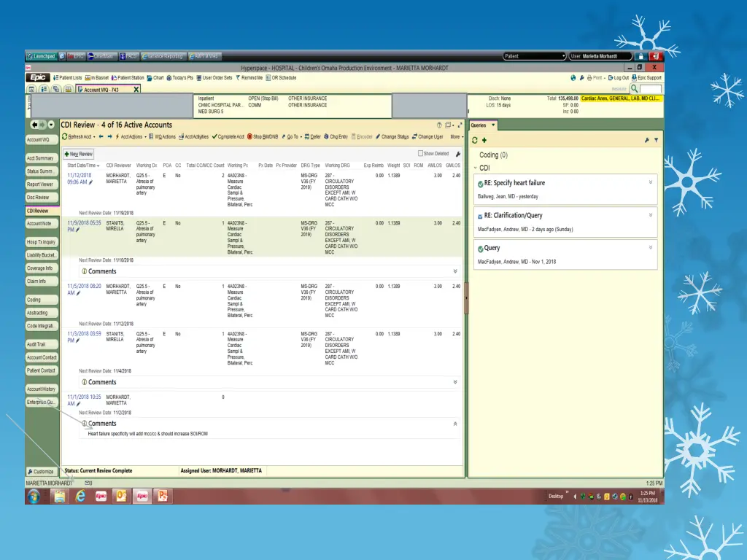
Task: Refresh the Queries panel
Action: point(474,140)
